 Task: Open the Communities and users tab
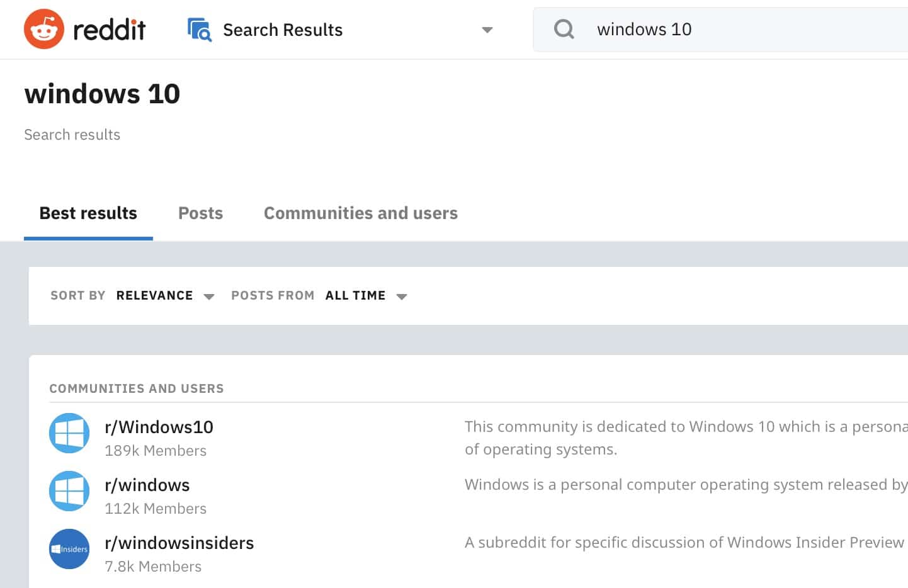click(361, 213)
